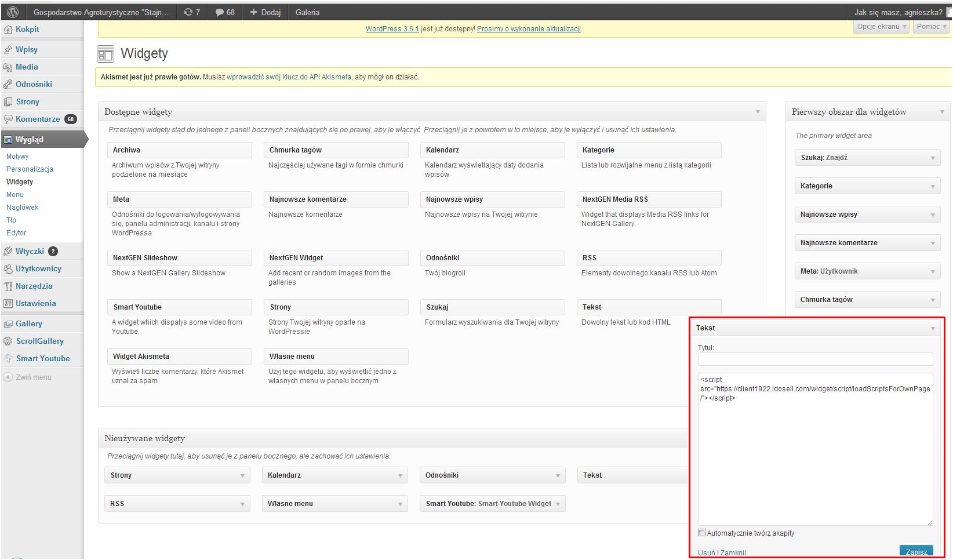
Task: Expand unused RSS widget arrow
Action: [x=242, y=504]
